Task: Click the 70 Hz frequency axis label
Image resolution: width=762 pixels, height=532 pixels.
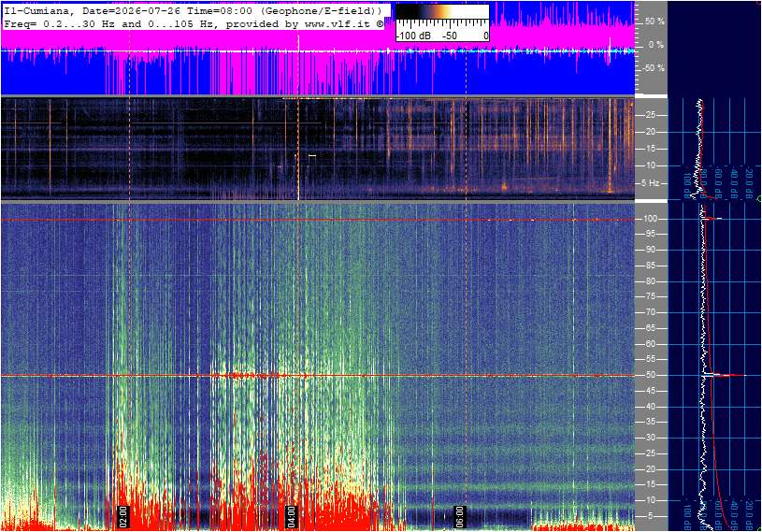Action: click(650, 312)
